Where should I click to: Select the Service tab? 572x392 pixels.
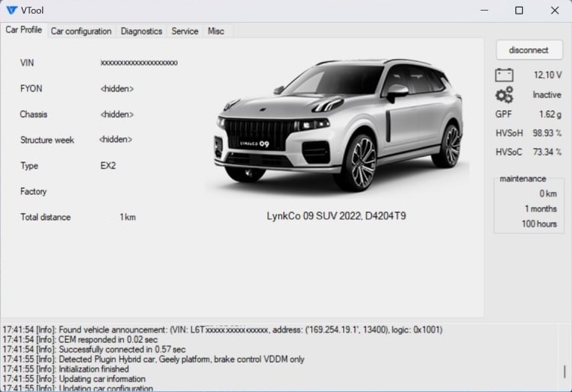point(184,31)
